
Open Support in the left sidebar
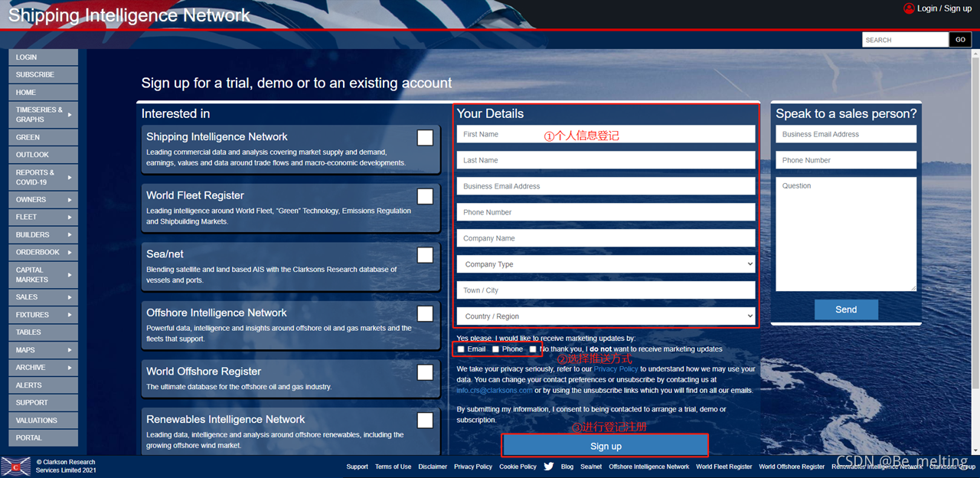coord(43,403)
